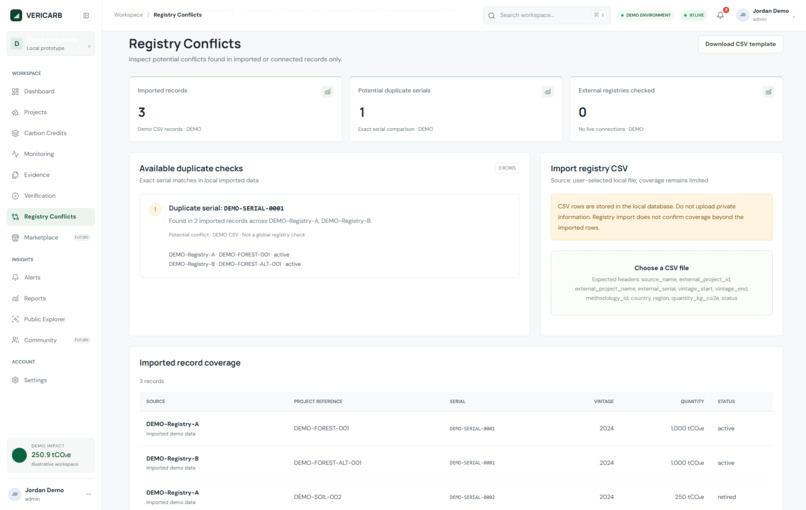Click the Settings gear icon
The width and height of the screenshot is (806, 510).
tap(15, 380)
